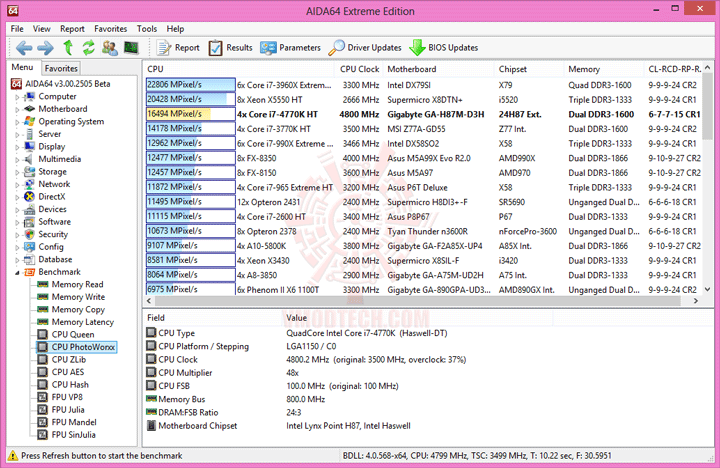Image resolution: width=720 pixels, height=468 pixels.
Task: Select the 22806 MPixel/s result bar
Action: pyautogui.click(x=191, y=85)
